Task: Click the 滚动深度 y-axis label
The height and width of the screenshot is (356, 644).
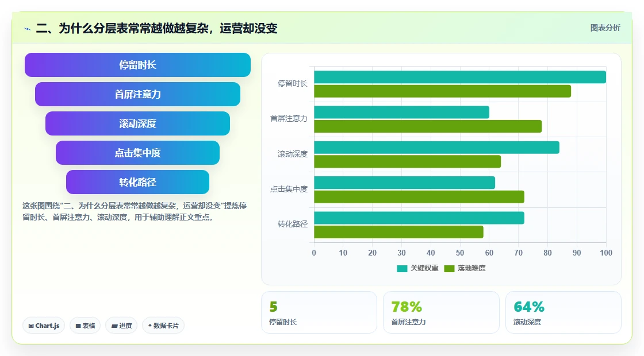Action: click(x=293, y=154)
